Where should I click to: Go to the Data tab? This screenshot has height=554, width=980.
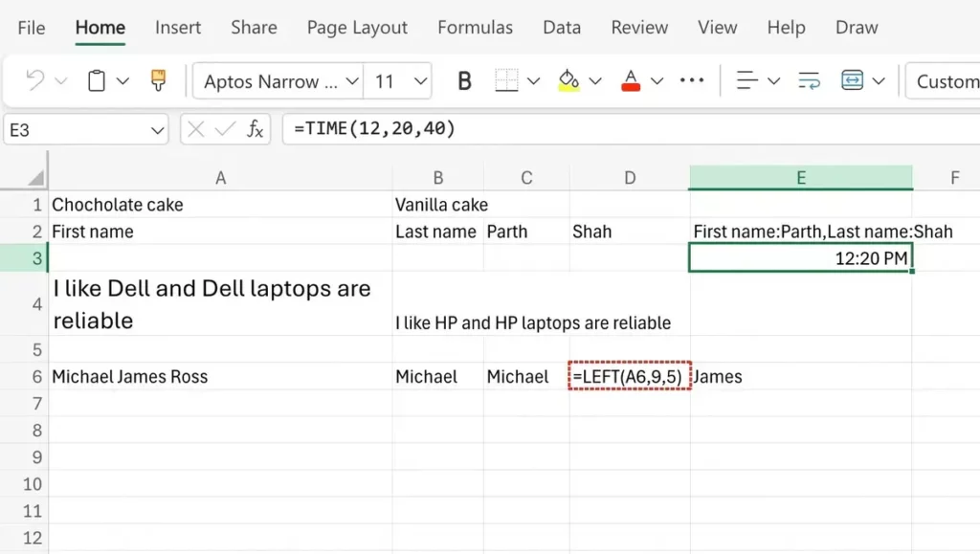[x=562, y=28]
